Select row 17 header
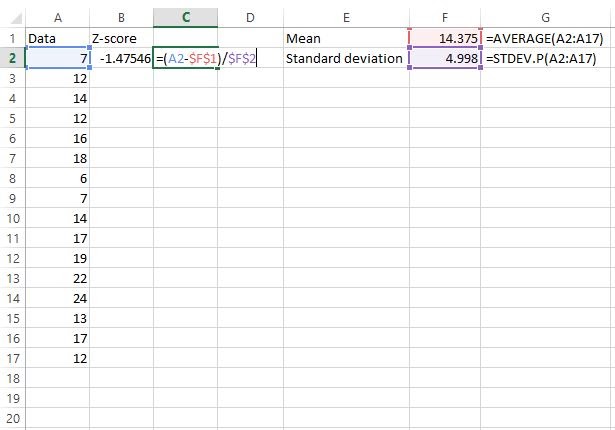 (13, 358)
